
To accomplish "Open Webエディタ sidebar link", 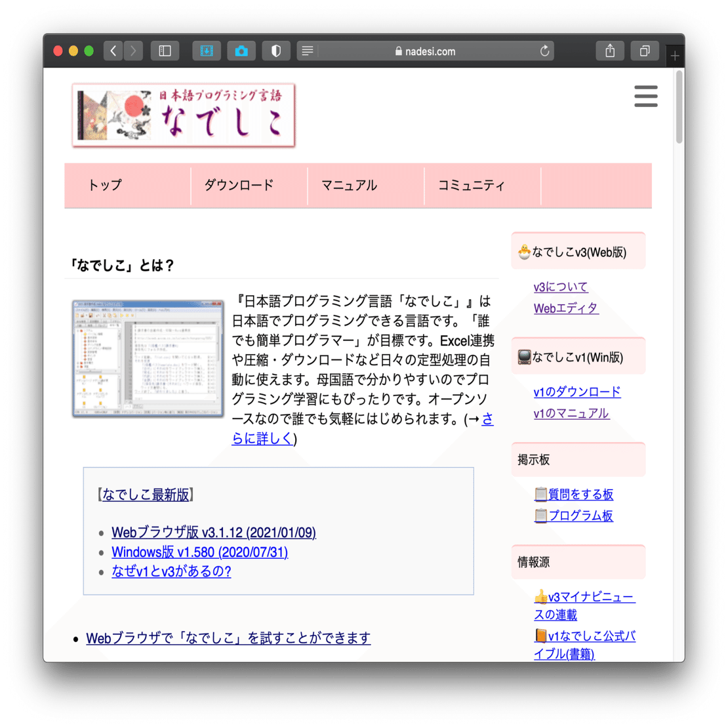I will (566, 308).
